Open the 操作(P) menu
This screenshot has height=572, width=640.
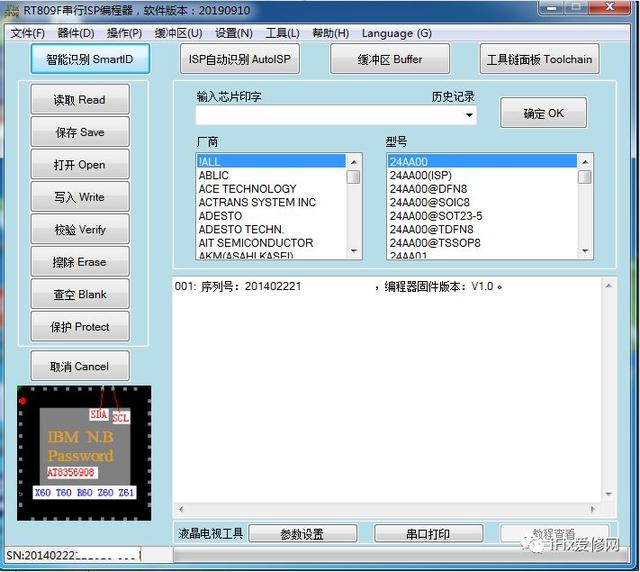tap(124, 33)
